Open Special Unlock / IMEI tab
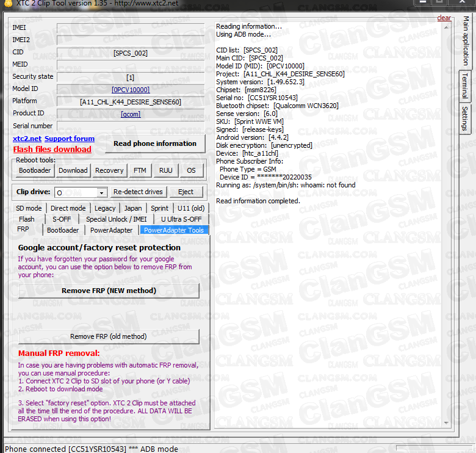 [117, 219]
